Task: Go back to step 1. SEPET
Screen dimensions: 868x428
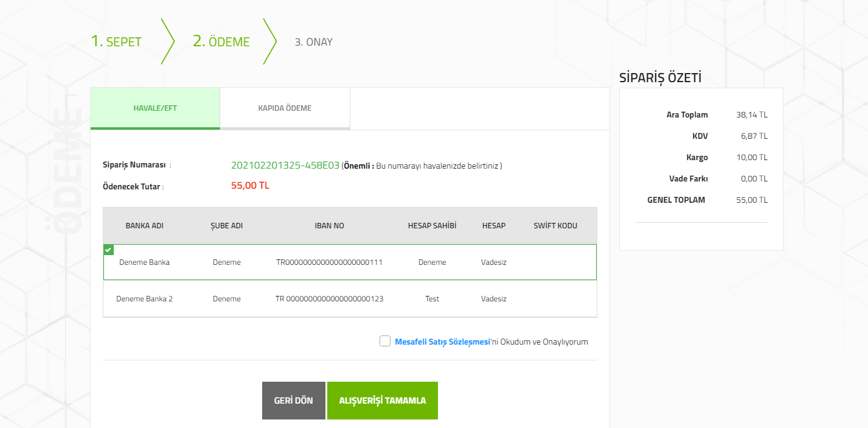Action: point(116,41)
